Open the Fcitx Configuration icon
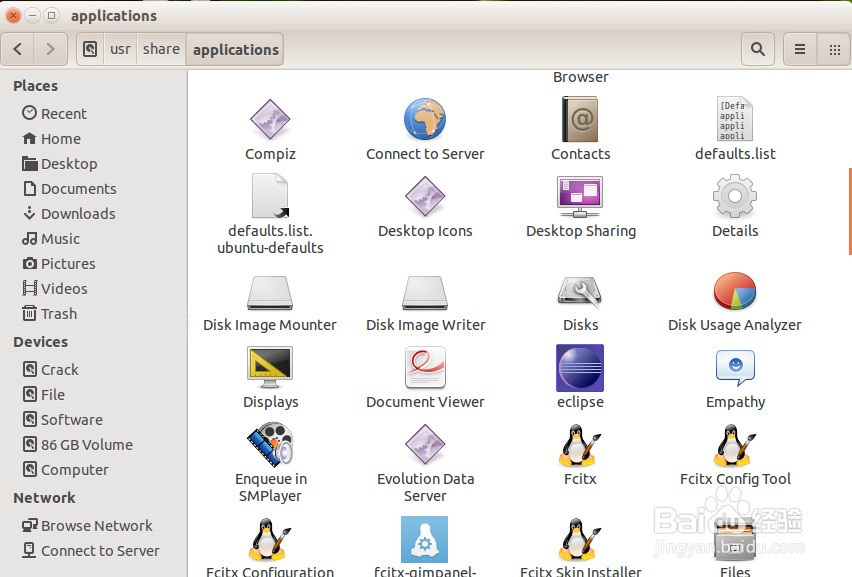Viewport: 852px width, 577px height. [270, 540]
